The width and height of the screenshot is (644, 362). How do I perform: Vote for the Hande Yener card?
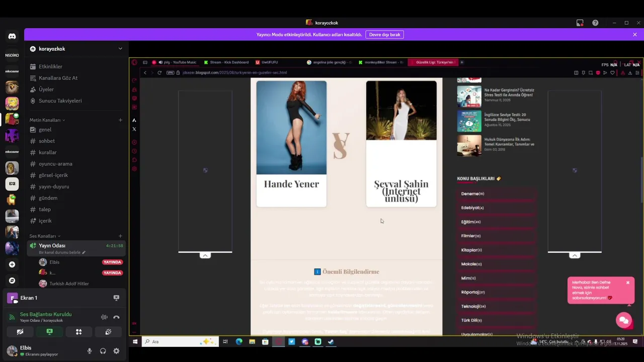291,144
